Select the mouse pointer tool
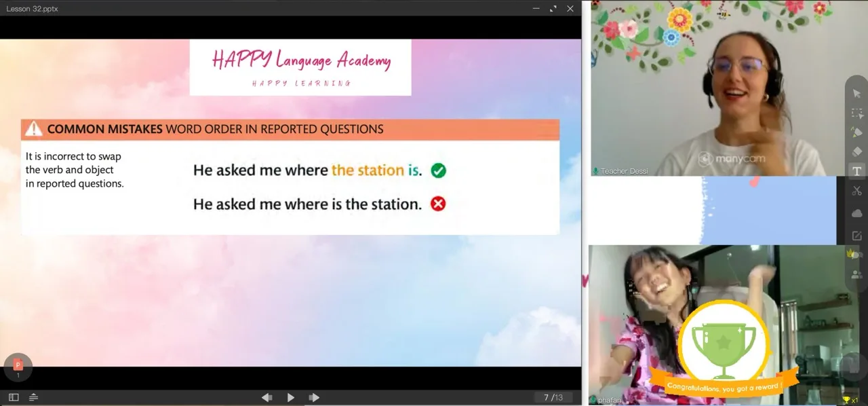The height and width of the screenshot is (406, 868). [856, 94]
